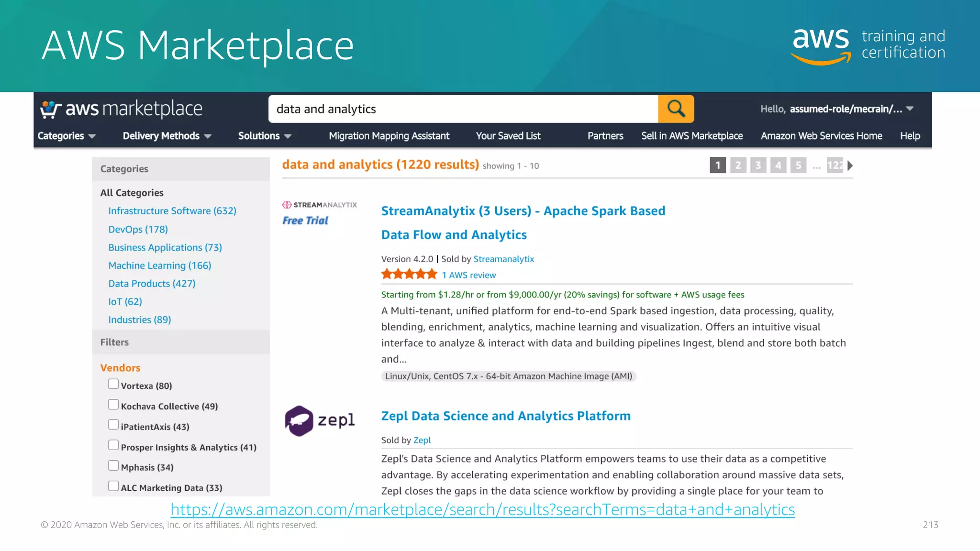Select Business Applications (73) category
The image size is (980, 551).
tap(165, 247)
